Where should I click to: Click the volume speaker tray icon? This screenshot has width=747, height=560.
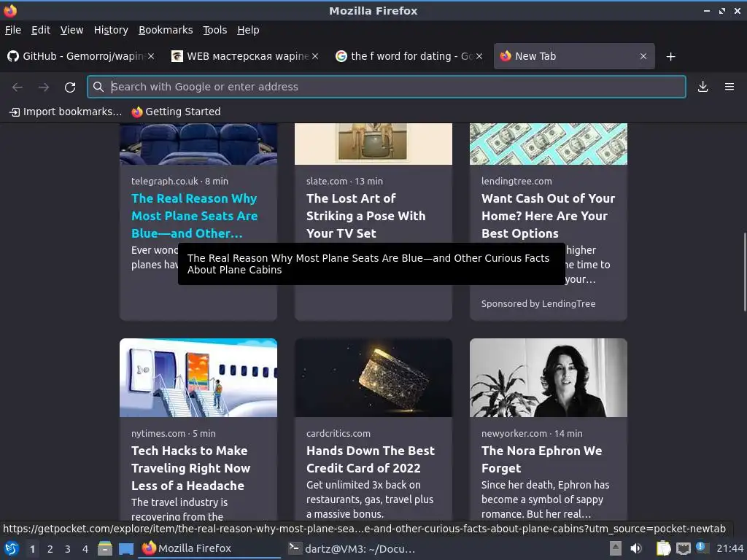coord(636,548)
